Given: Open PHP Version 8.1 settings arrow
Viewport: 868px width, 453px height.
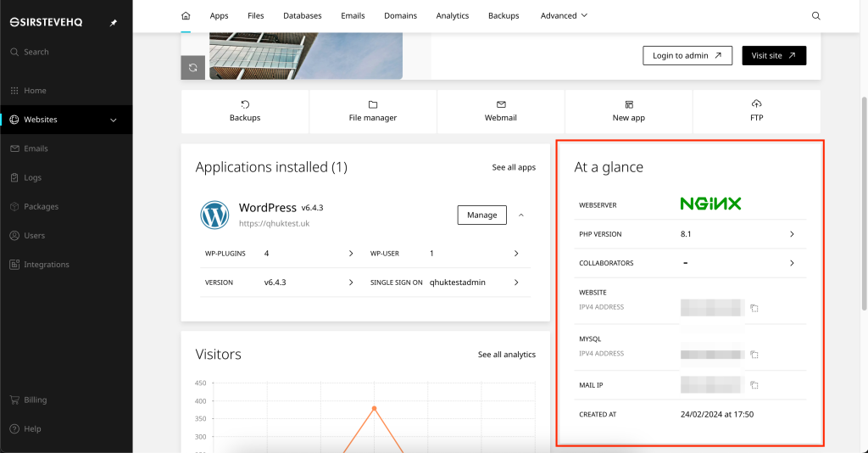Looking at the screenshot, I should (792, 234).
